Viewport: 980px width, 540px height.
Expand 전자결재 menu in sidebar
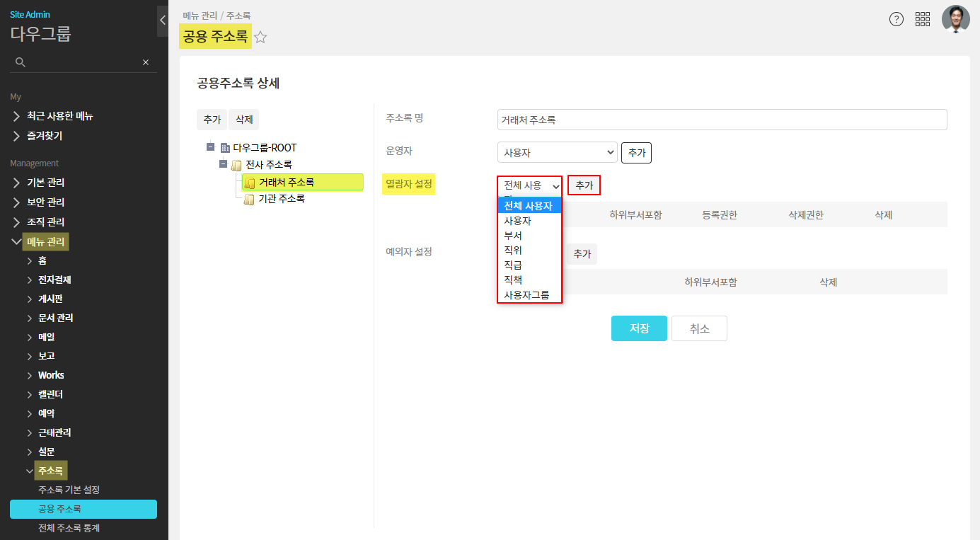click(x=54, y=280)
